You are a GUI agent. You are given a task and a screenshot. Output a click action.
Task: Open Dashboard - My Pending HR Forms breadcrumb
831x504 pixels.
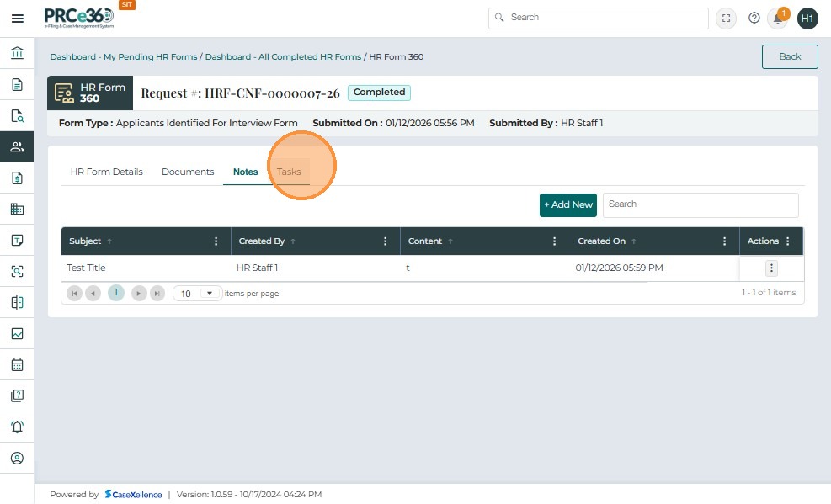(124, 56)
